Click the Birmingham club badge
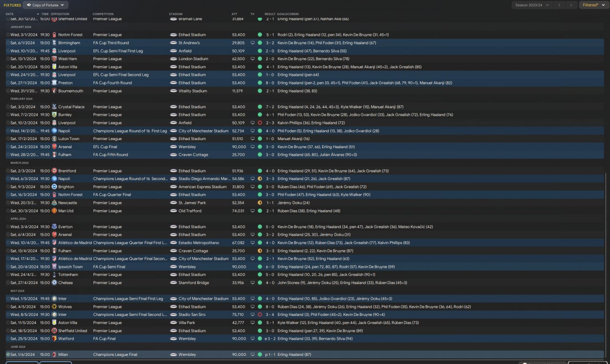Screen dimensions: 610x364 pos(54,43)
